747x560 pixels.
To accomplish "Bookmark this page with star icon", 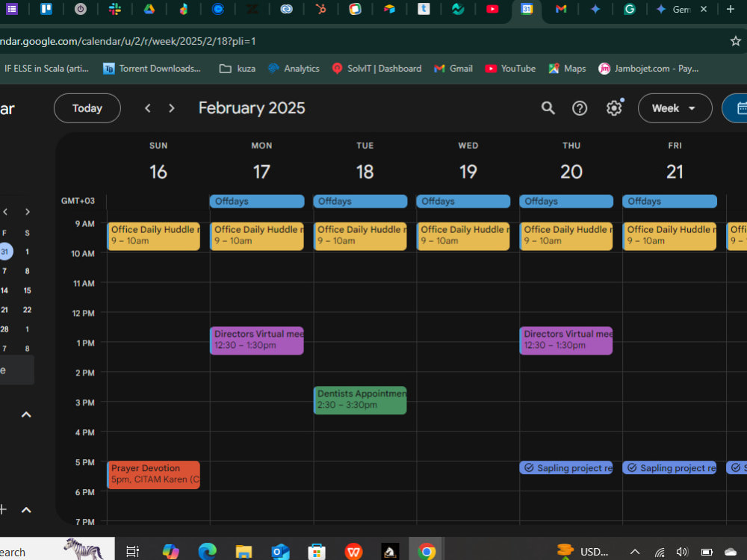I will pyautogui.click(x=736, y=41).
